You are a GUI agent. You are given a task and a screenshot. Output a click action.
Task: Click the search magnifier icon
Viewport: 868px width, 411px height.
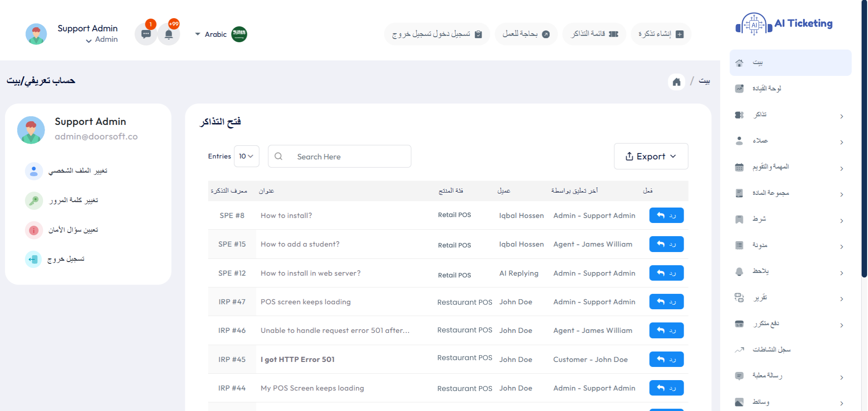(279, 156)
